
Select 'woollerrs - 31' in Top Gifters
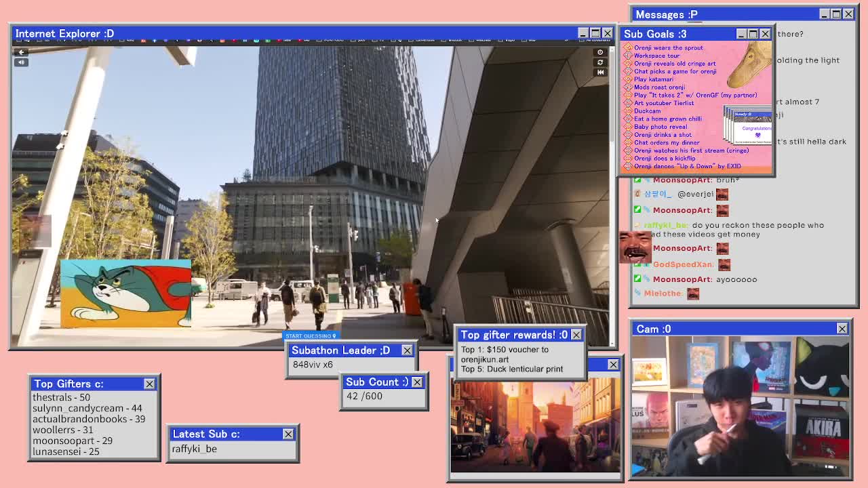tap(63, 430)
